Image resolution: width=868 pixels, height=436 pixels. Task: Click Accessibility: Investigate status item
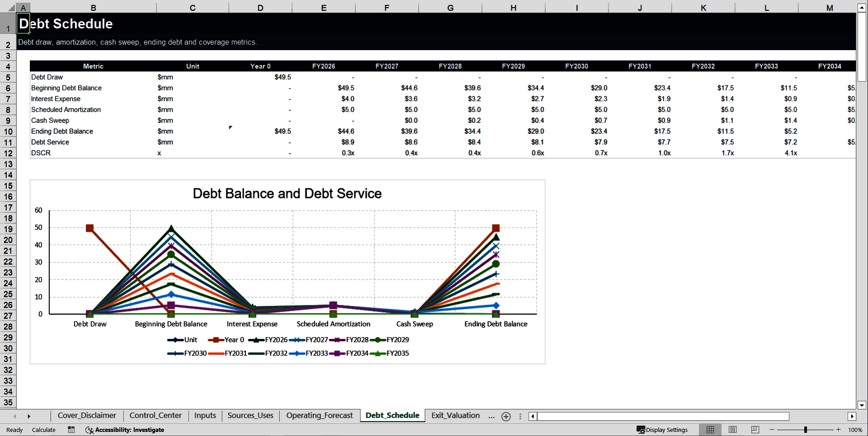tap(125, 430)
